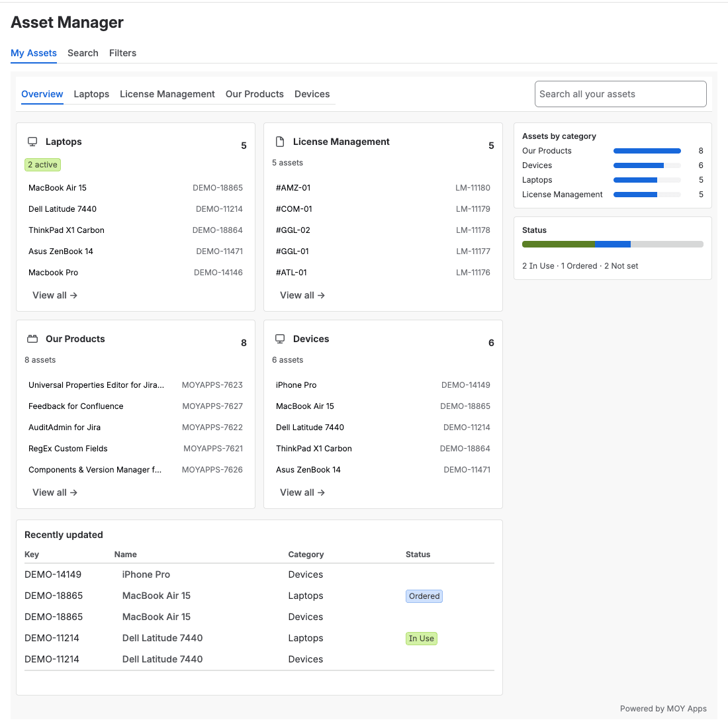Click key LM-11180
Screen dimensions: 728x722
pyautogui.click(x=473, y=188)
